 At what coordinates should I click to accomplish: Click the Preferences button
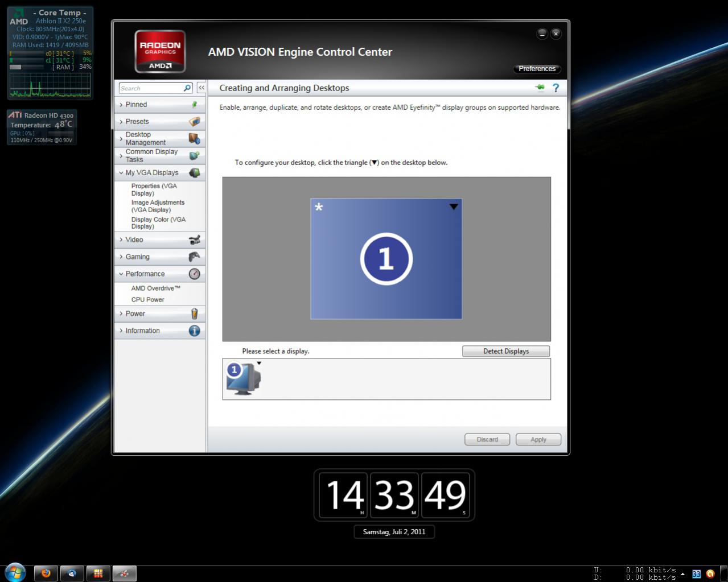[x=537, y=69]
